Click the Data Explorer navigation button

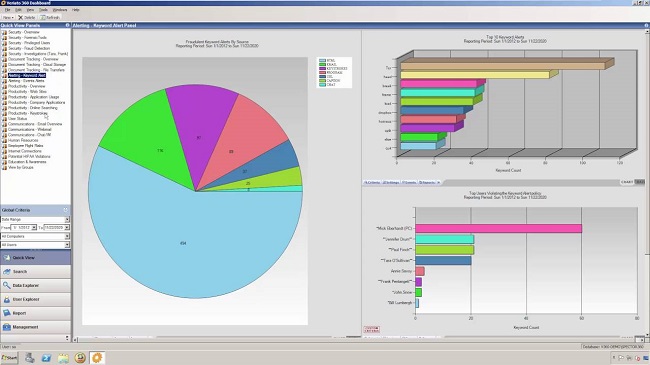coord(36,285)
